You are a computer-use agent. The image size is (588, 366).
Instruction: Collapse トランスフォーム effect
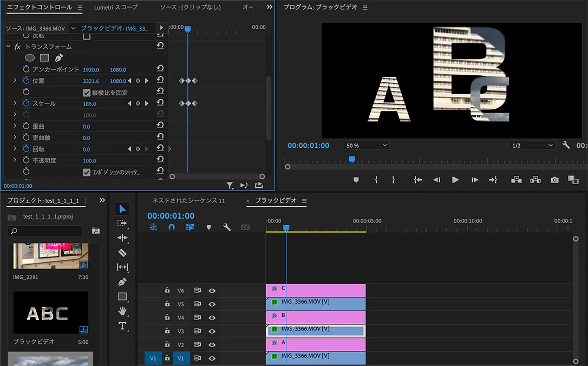point(8,47)
